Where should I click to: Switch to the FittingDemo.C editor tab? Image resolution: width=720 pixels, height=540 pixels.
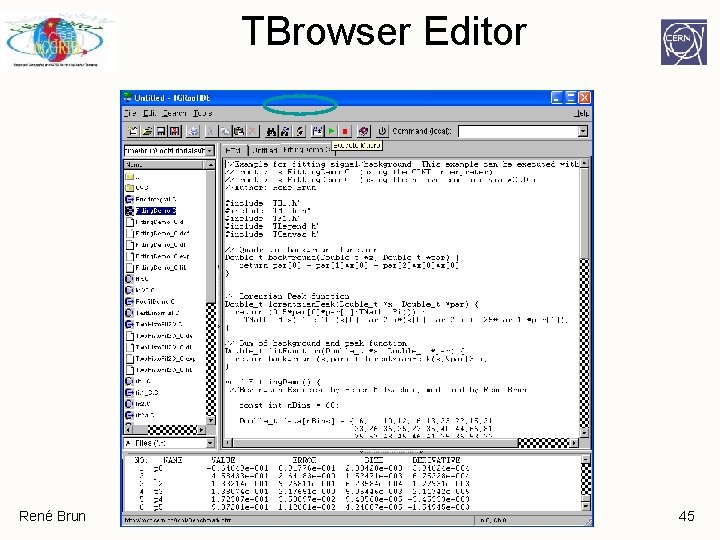coord(306,150)
